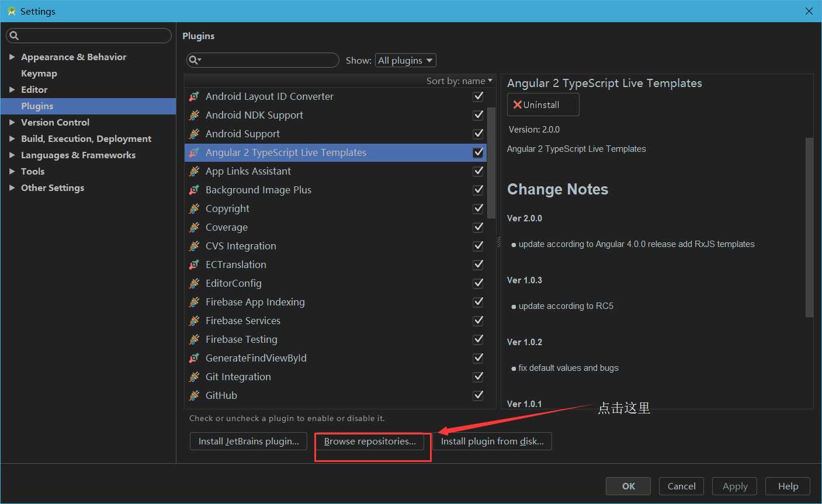The width and height of the screenshot is (822, 504).
Task: Click the Firebase App Indexing plugin icon
Action: point(195,302)
